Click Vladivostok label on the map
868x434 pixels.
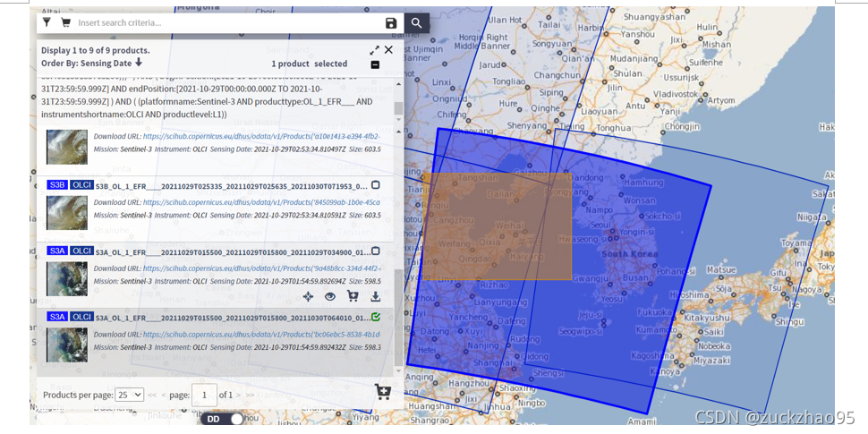(676, 94)
